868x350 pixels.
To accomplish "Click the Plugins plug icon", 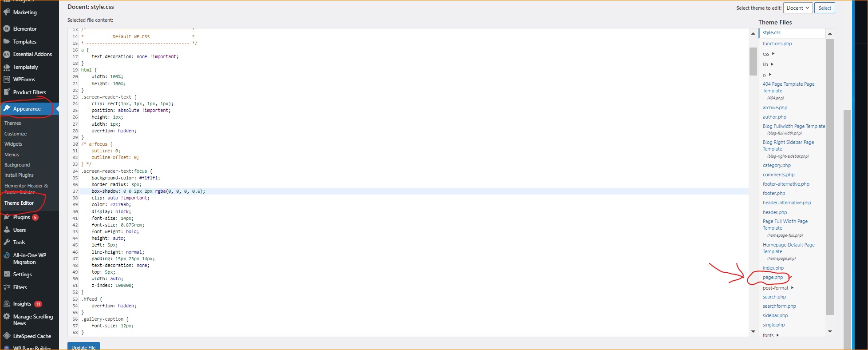I will coord(7,217).
